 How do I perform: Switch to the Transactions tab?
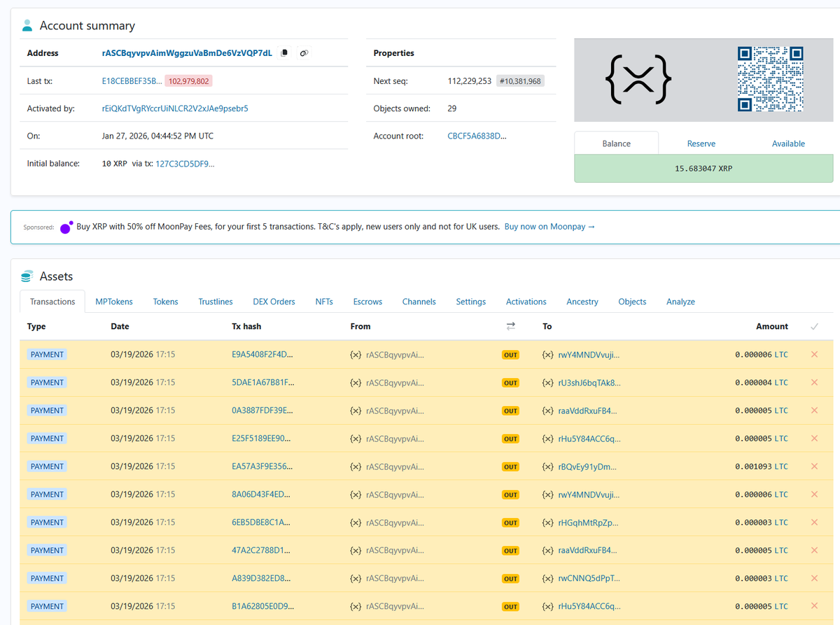52,302
